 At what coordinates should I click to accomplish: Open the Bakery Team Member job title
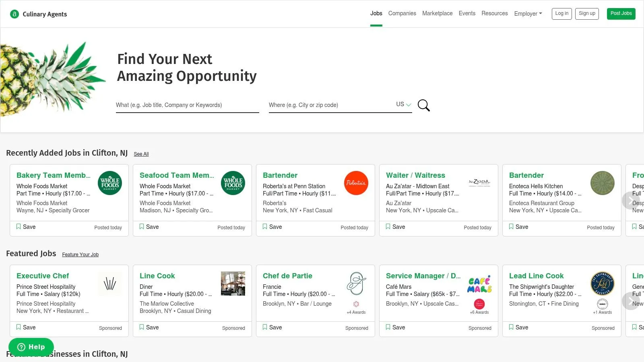click(54, 175)
